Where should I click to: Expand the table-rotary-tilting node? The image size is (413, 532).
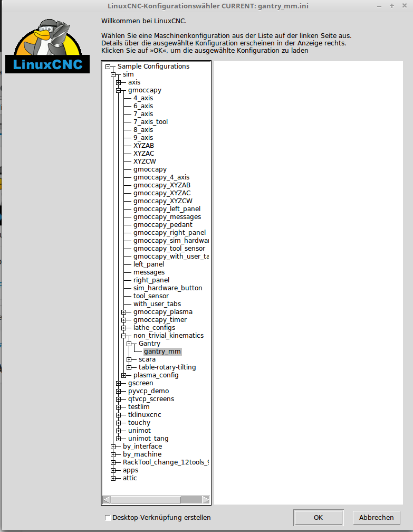point(129,367)
